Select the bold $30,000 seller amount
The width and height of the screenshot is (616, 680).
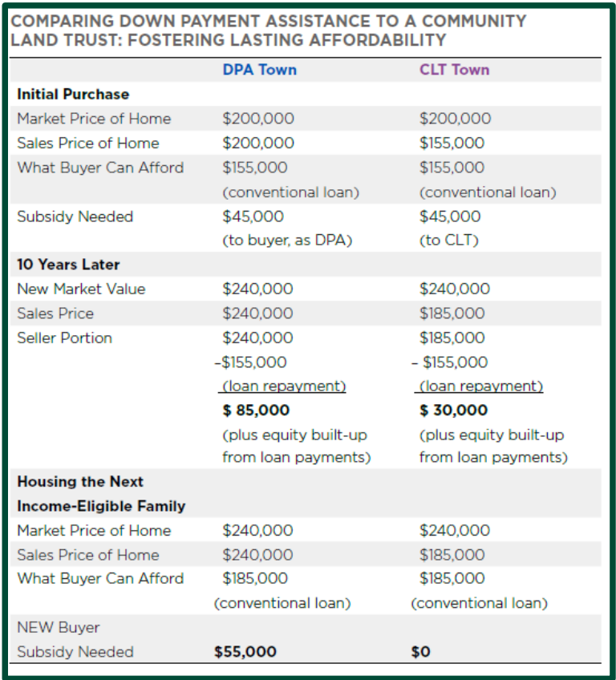(x=453, y=410)
